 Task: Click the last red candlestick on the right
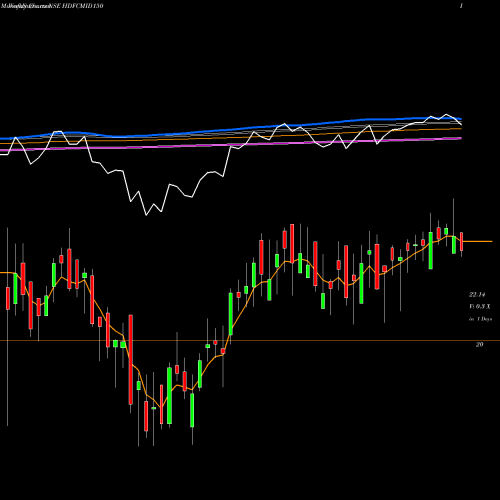click(462, 242)
